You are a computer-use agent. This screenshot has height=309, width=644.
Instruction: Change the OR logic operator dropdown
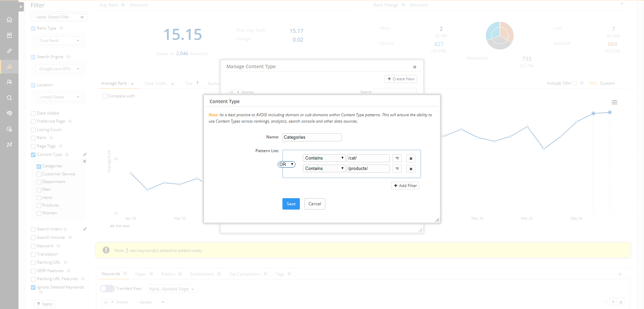coord(286,164)
